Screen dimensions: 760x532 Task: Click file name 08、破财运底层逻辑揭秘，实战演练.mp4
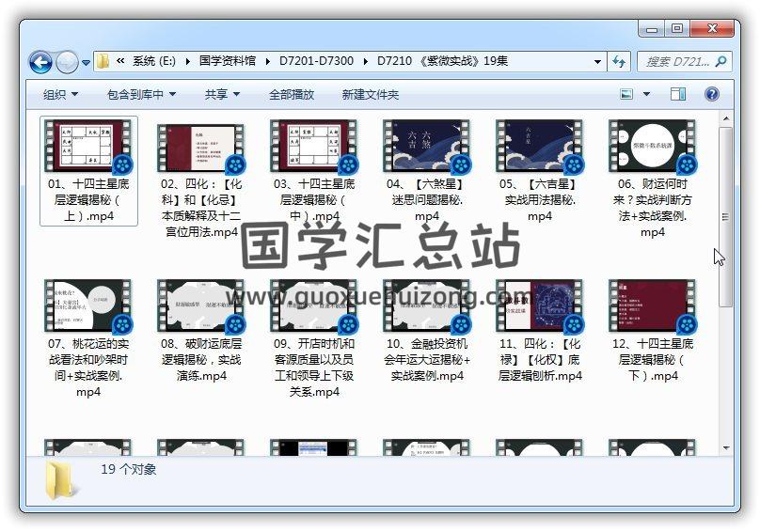(x=201, y=359)
